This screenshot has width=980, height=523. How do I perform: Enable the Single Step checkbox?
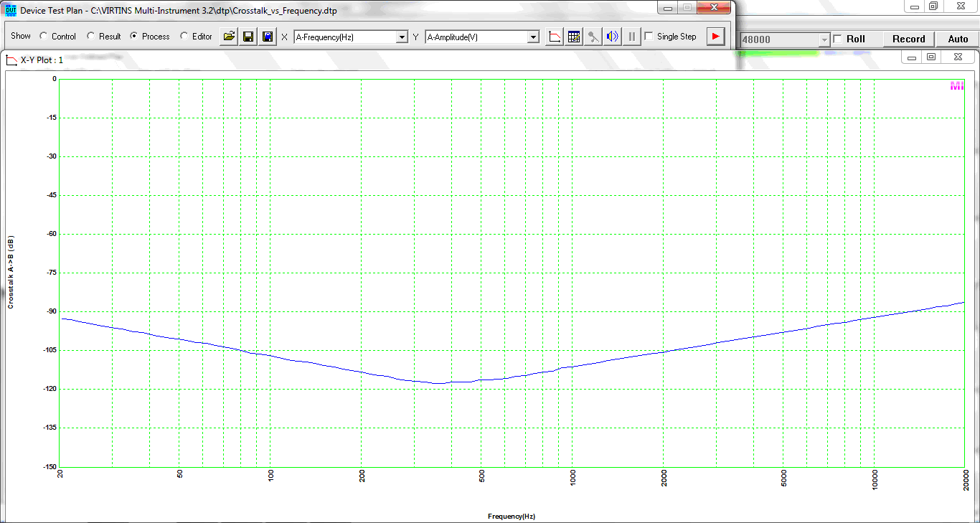point(649,37)
